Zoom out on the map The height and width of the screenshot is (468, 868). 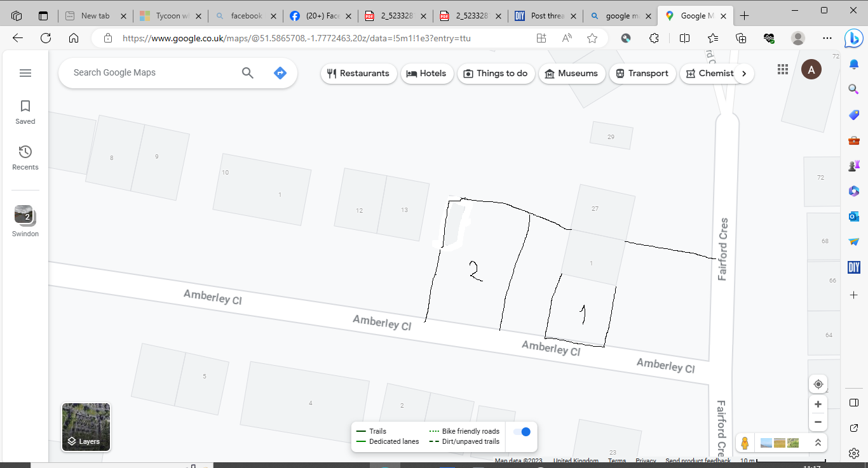coord(818,422)
